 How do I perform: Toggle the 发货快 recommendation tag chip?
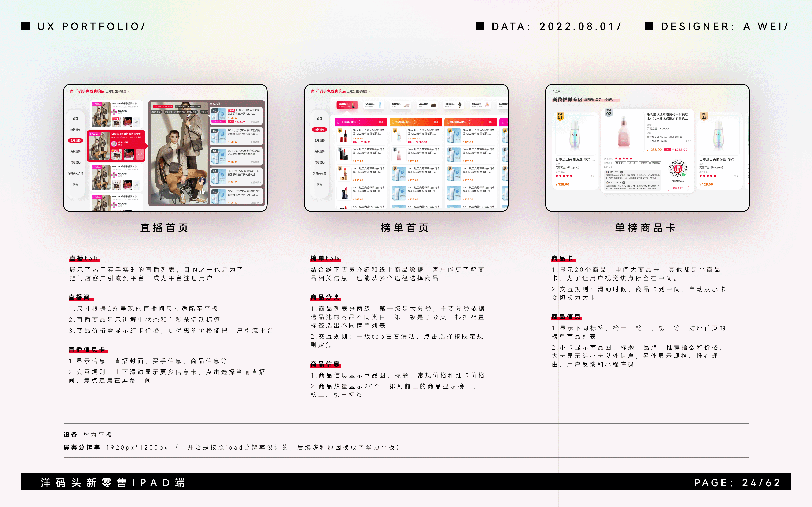[x=644, y=163]
